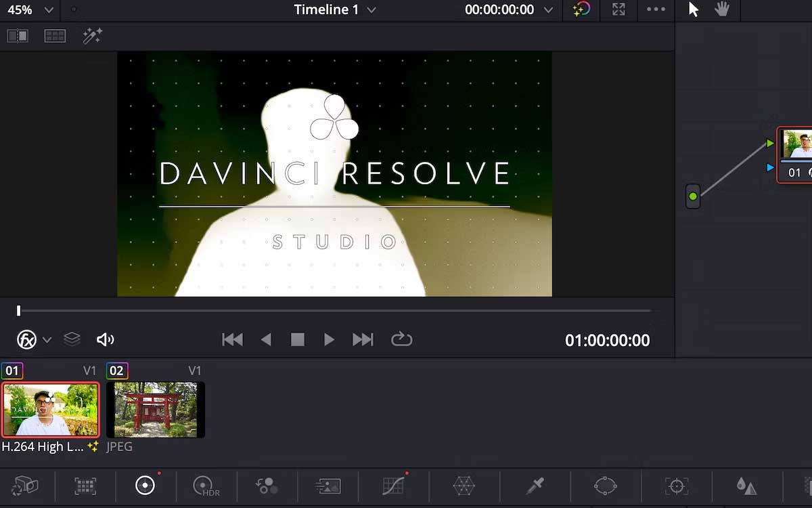Open the RGB Mixer palette
The height and width of the screenshot is (508, 812).
[x=267, y=486]
